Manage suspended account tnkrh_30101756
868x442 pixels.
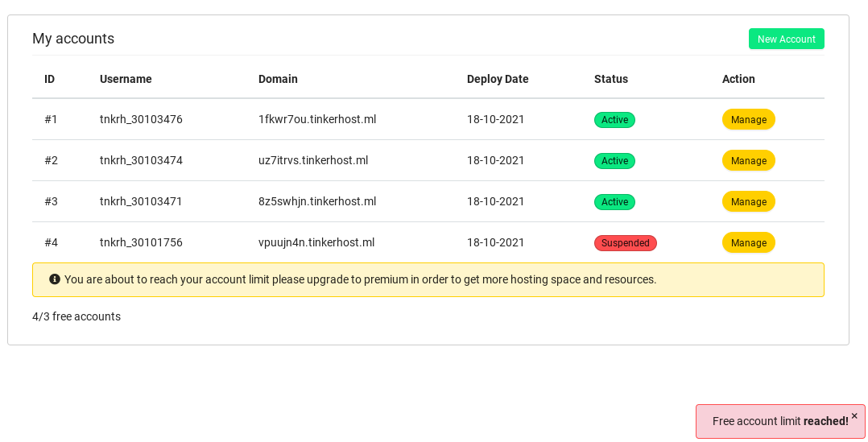coord(749,242)
